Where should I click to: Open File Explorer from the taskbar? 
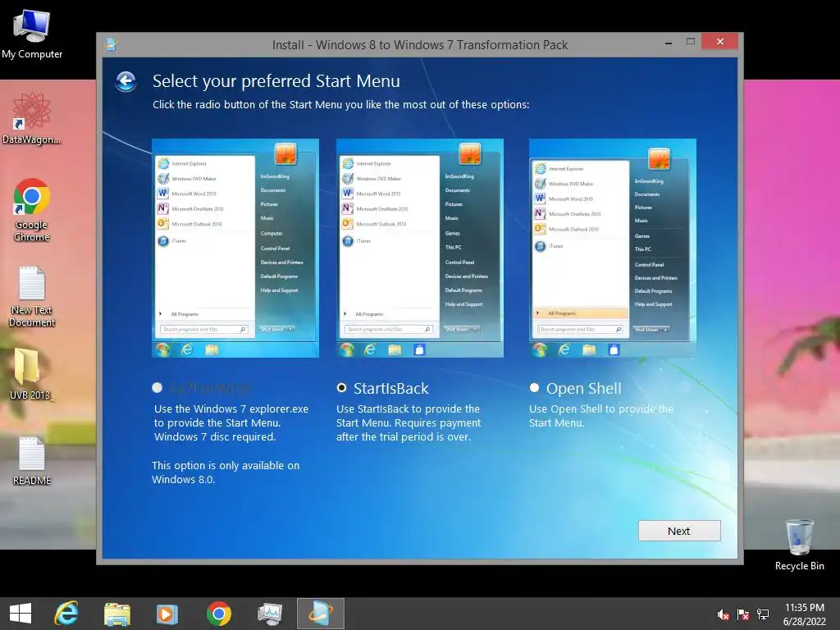click(116, 614)
